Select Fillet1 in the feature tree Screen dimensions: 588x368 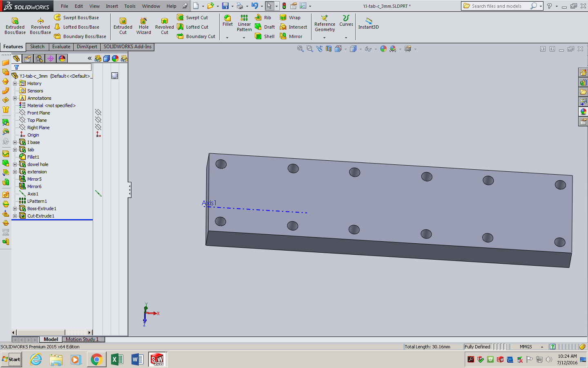(33, 157)
